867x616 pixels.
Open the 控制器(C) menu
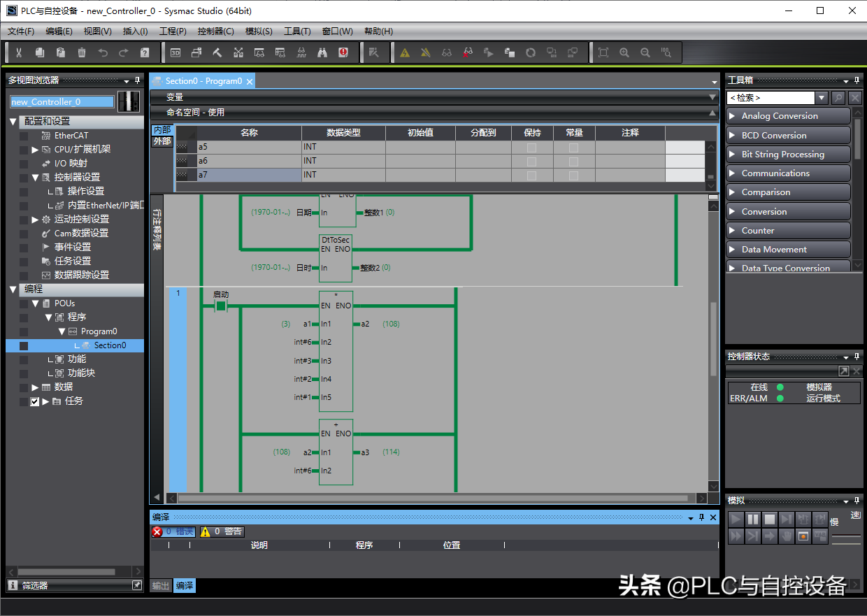(x=215, y=31)
